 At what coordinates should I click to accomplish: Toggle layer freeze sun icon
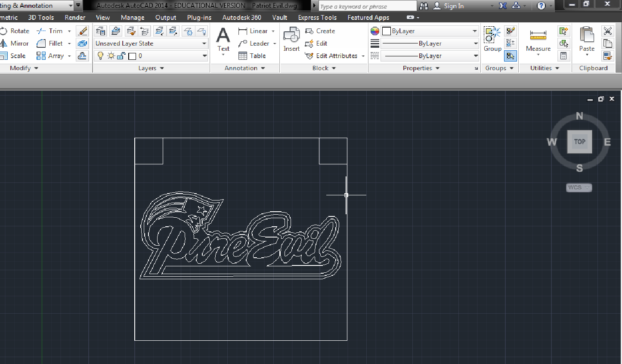tap(111, 56)
